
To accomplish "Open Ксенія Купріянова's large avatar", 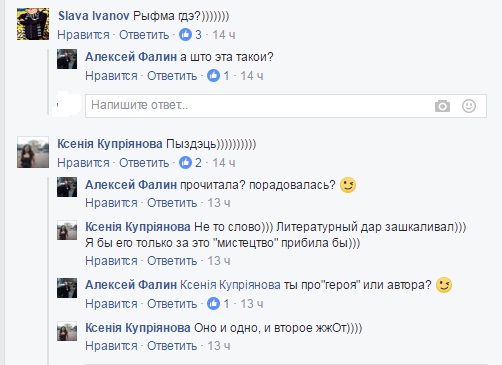I will [x=33, y=152].
